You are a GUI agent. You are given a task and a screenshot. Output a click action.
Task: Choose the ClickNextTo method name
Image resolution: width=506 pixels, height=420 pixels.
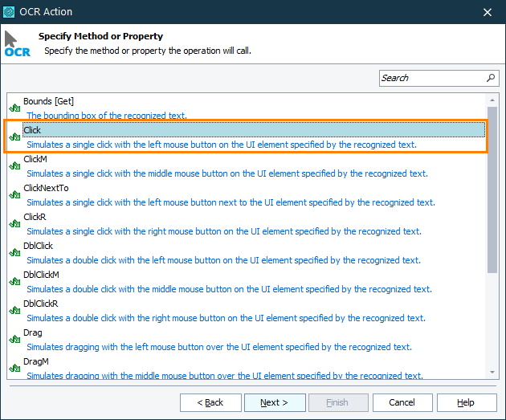[x=46, y=188]
